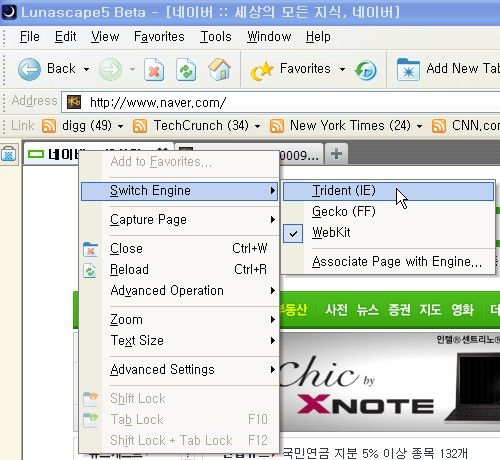Expand Zoom submenu
Viewport: 500px width, 460px height.
[273, 320]
